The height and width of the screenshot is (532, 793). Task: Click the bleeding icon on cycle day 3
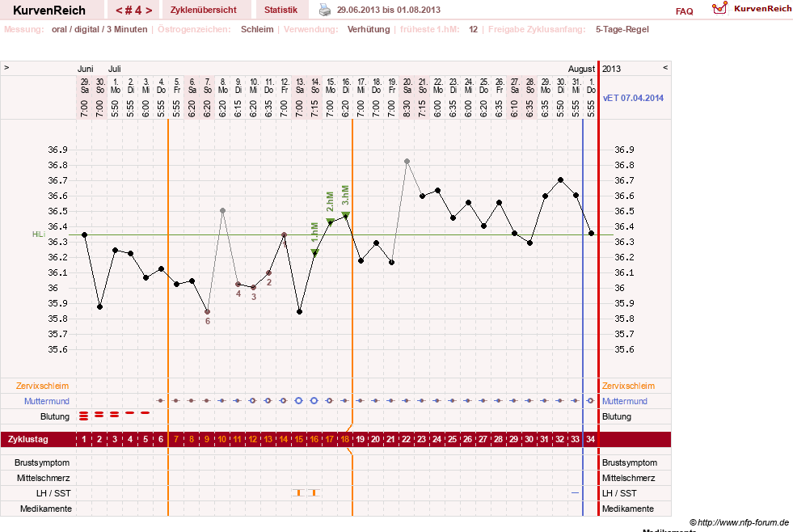(114, 414)
